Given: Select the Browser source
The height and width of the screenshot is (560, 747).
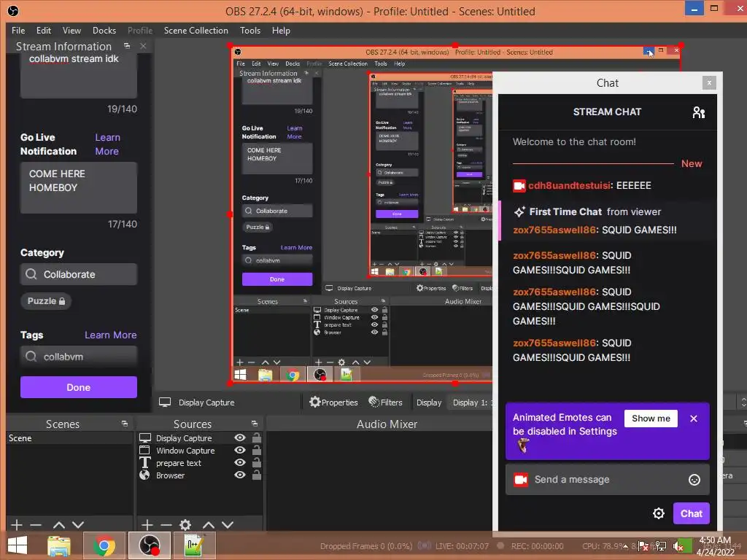Looking at the screenshot, I should [x=170, y=475].
